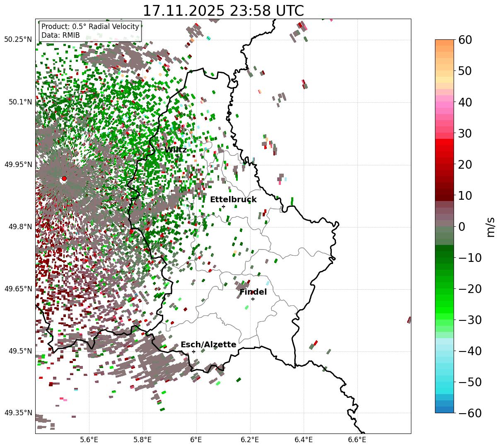Viewport: 500px width, 448px height.
Task: Click the cyan colorbar segment near −50
Action: click(x=444, y=385)
